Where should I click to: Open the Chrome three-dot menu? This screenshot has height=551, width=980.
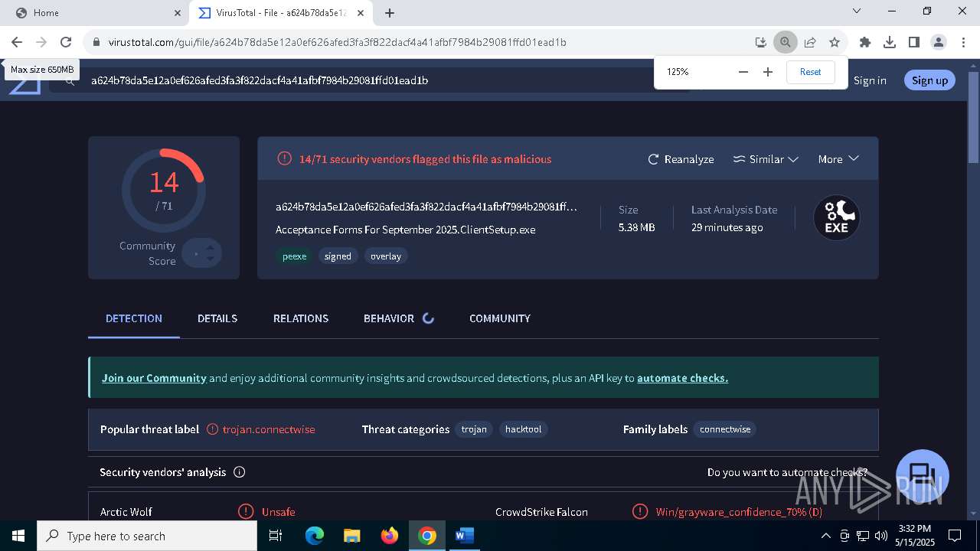[962, 42]
